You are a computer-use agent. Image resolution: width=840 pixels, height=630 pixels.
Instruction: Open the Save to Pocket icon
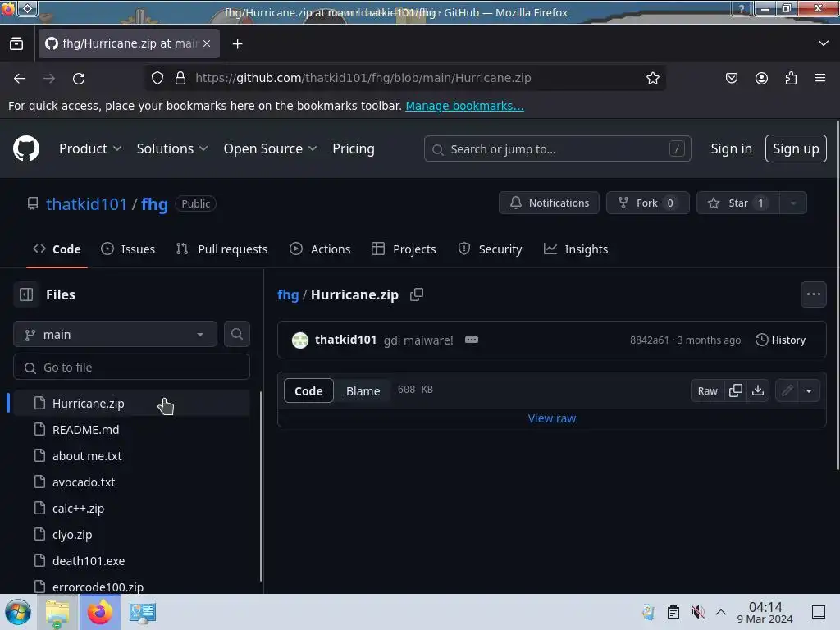pos(731,78)
